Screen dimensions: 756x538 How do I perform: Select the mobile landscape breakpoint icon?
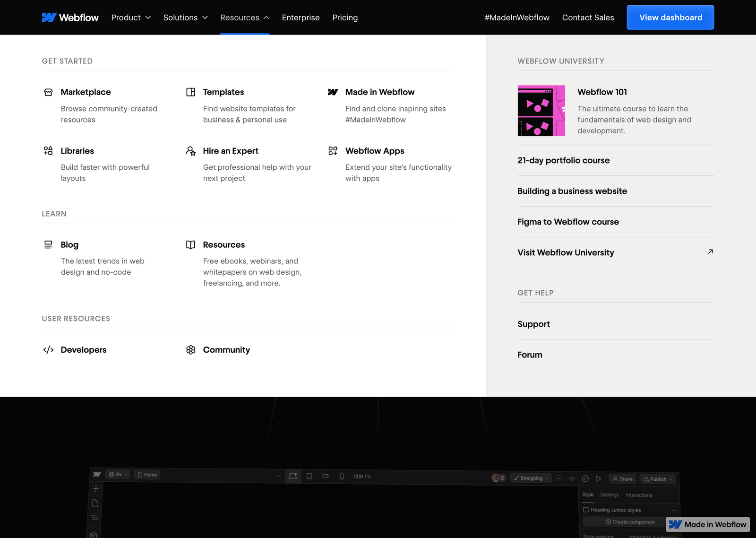coord(326,476)
